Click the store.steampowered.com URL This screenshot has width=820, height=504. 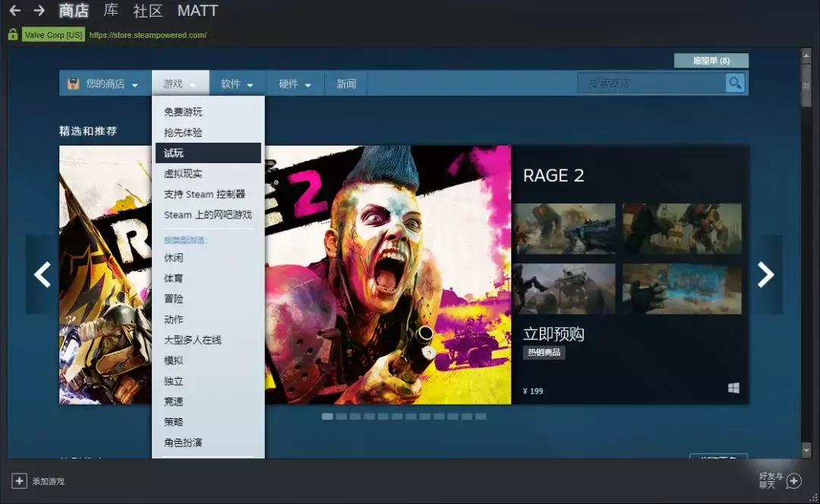148,35
